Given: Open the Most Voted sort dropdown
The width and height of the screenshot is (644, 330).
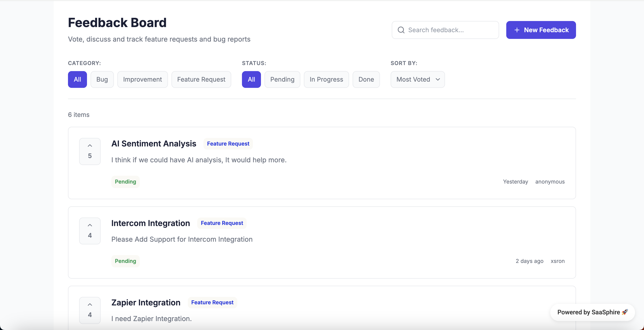Looking at the screenshot, I should pos(413,80).
